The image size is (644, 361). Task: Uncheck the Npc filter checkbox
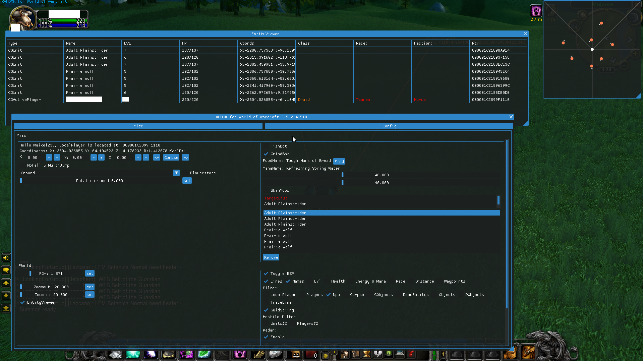pyautogui.click(x=328, y=295)
